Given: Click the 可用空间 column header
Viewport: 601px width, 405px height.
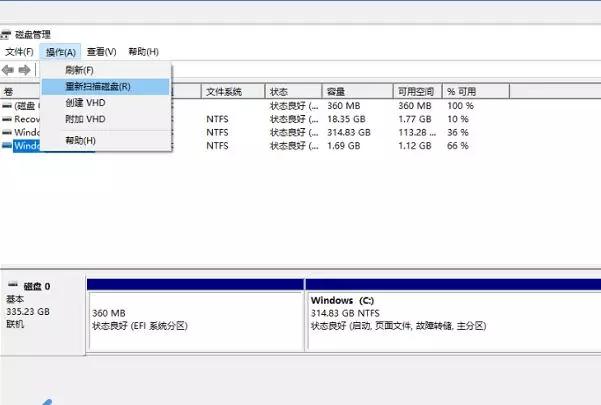Looking at the screenshot, I should click(x=414, y=92).
